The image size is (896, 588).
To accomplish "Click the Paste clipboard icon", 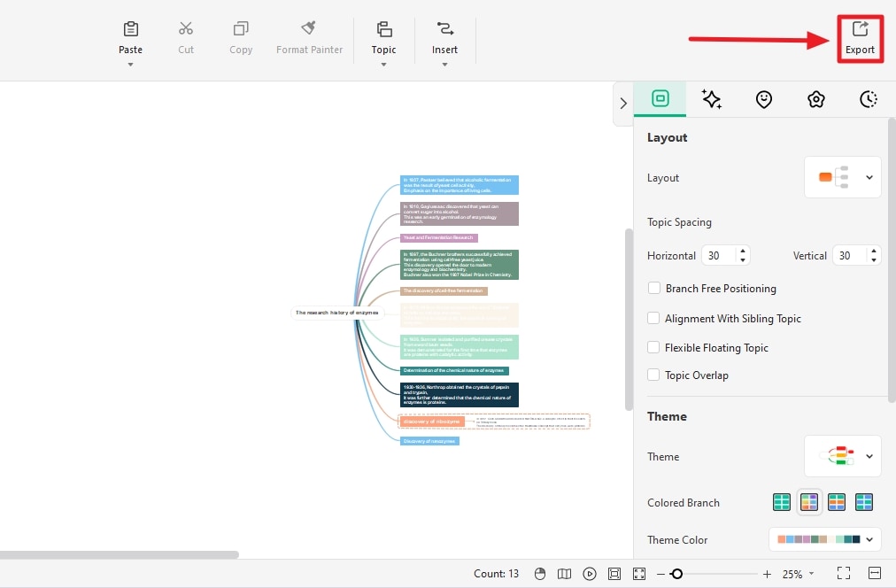I will click(x=131, y=28).
